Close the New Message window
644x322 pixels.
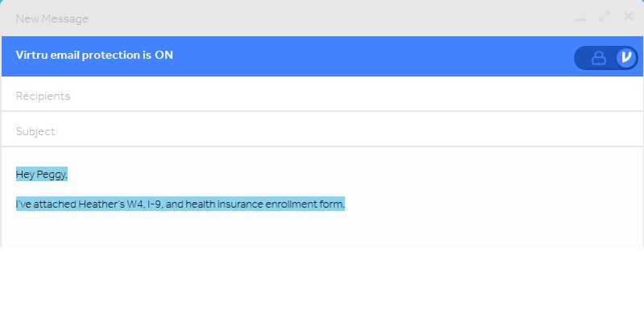click(629, 16)
